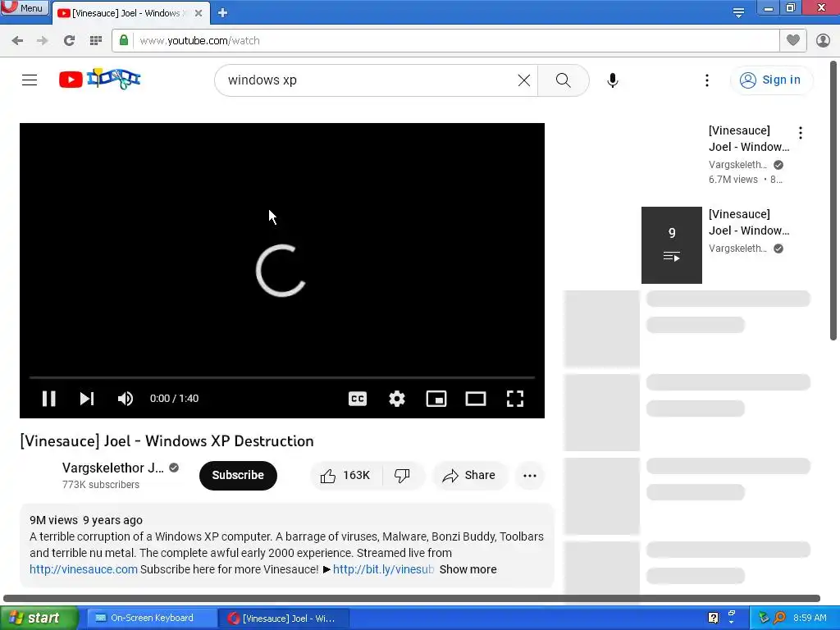Start voice search with microphone

[x=612, y=80]
